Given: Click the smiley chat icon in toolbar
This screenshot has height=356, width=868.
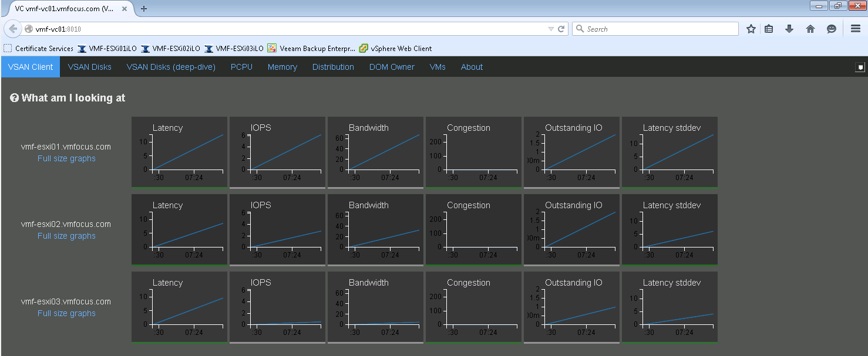Looking at the screenshot, I should (832, 29).
